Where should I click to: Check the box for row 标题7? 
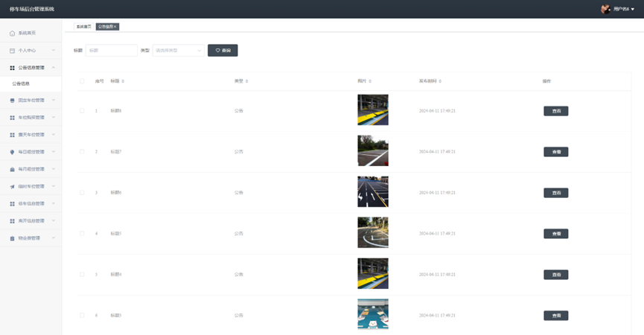[x=82, y=151]
